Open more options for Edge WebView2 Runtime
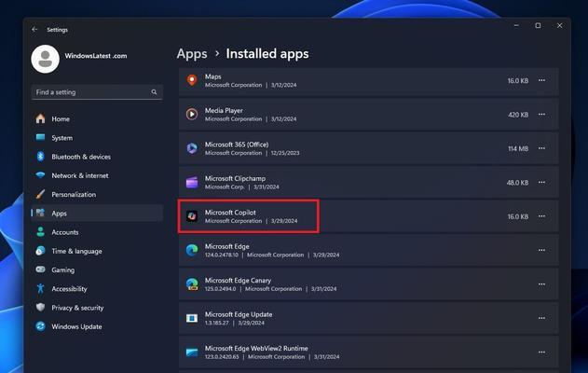588x373 pixels. click(542, 352)
